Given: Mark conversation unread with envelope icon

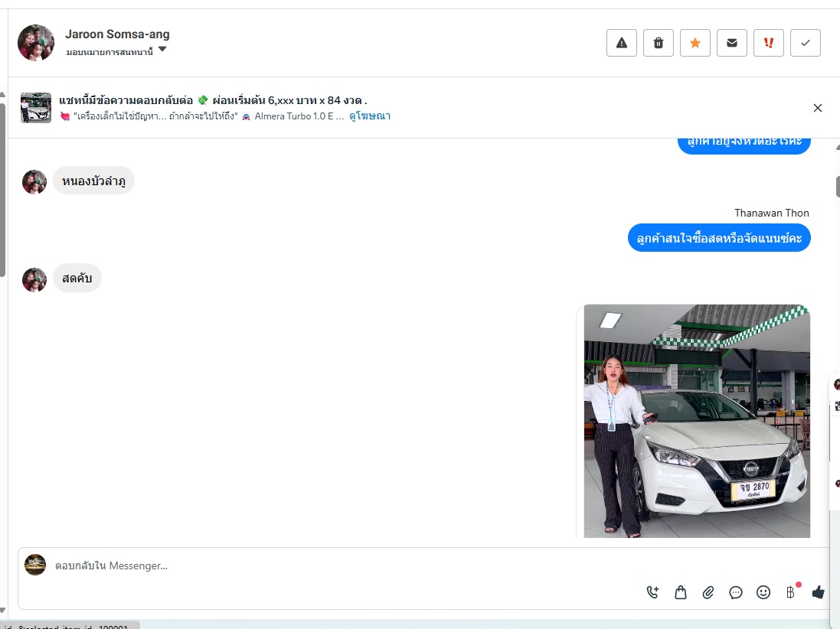Looking at the screenshot, I should (x=732, y=43).
